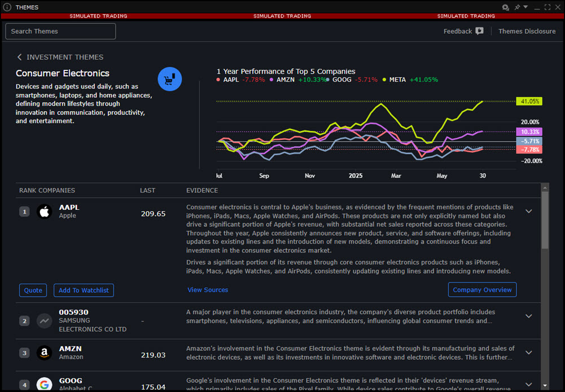The height and width of the screenshot is (392, 565).
Task: Maximize the Themes window
Action: coord(548,7)
